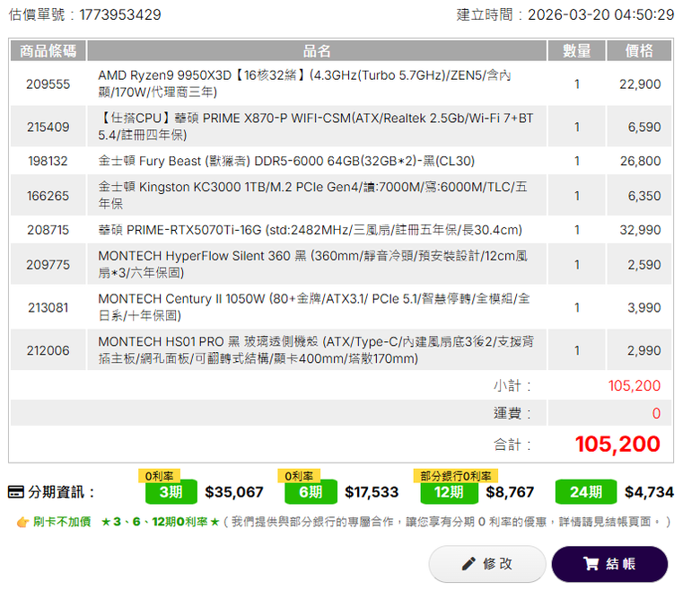Image resolution: width=700 pixels, height=608 pixels.
Task: Click the price 3,990
Action: (644, 307)
